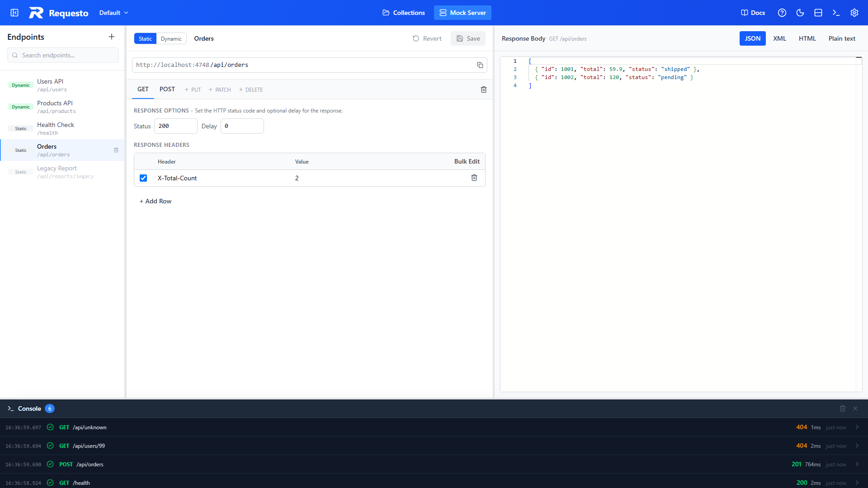Close the console panel

[x=855, y=408]
